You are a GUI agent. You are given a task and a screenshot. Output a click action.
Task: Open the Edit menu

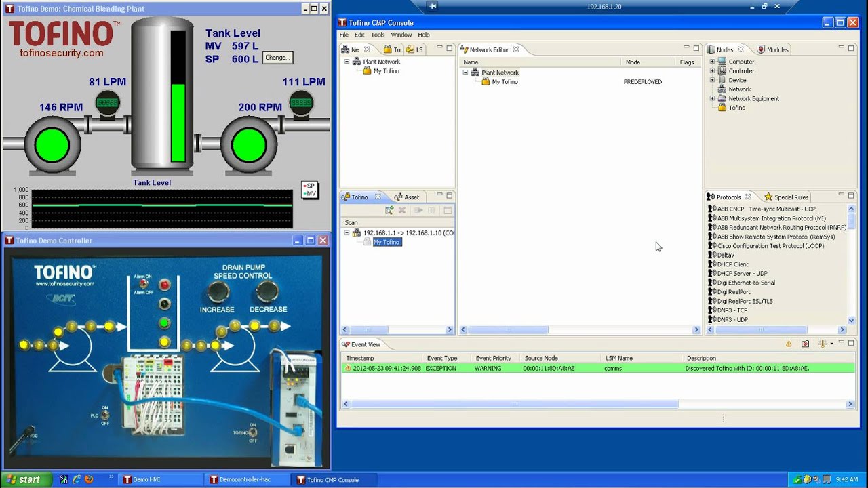(x=359, y=35)
